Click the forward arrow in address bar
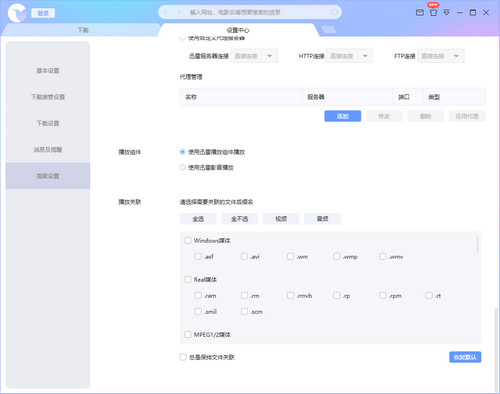The image size is (500, 394). click(x=179, y=12)
